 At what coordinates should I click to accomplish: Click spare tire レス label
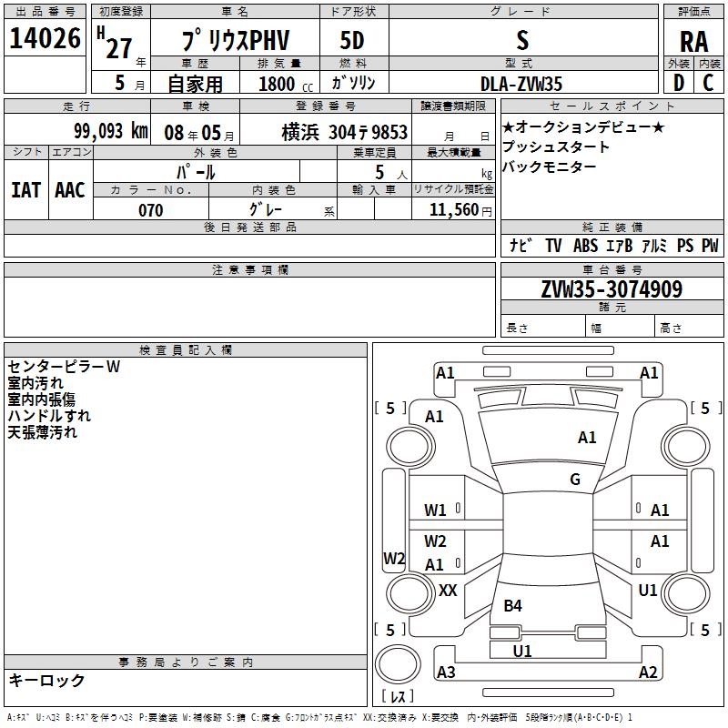pyautogui.click(x=398, y=696)
